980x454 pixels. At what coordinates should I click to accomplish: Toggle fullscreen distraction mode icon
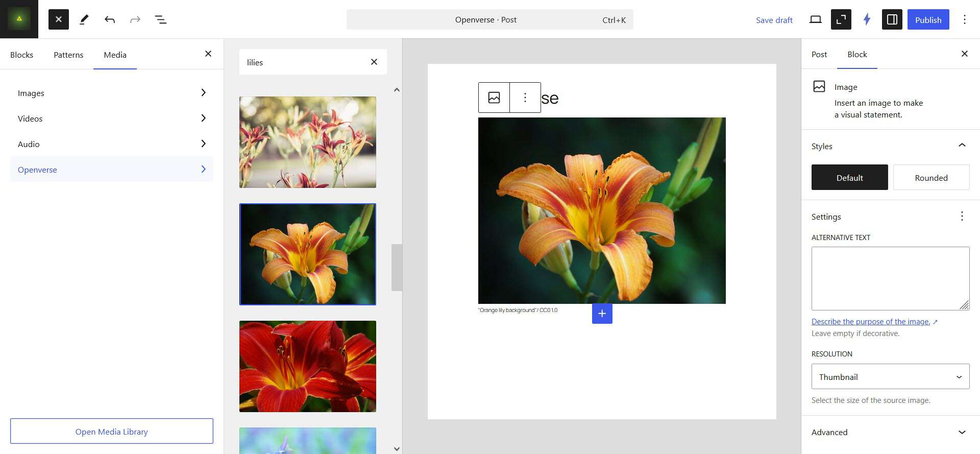pyautogui.click(x=841, y=19)
